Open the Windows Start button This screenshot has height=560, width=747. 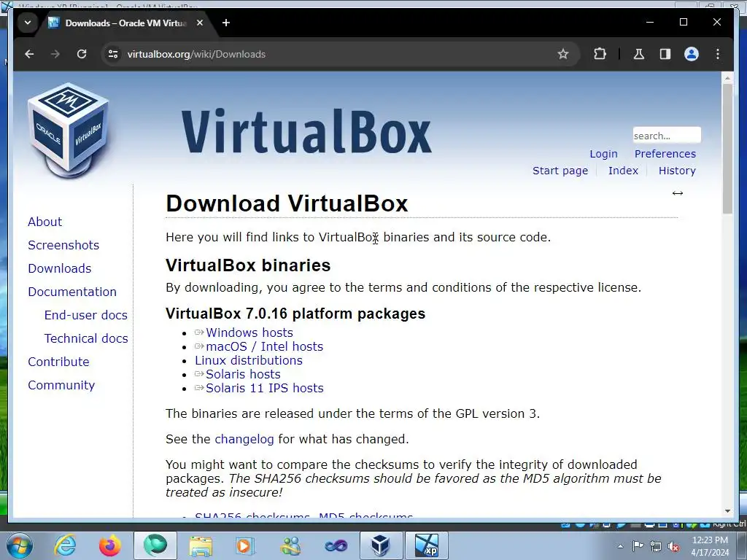click(19, 545)
